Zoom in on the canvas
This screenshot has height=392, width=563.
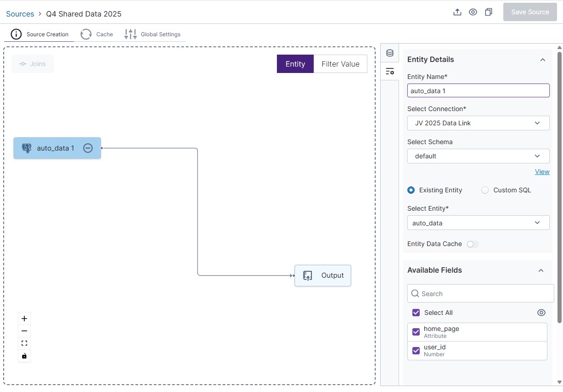(x=24, y=319)
